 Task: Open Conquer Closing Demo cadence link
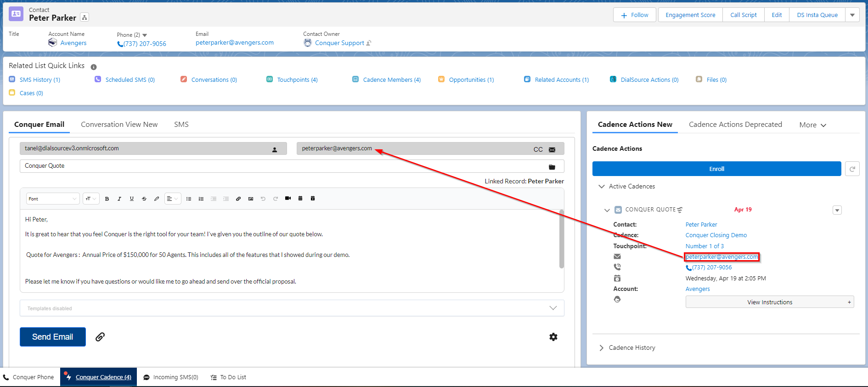point(716,235)
